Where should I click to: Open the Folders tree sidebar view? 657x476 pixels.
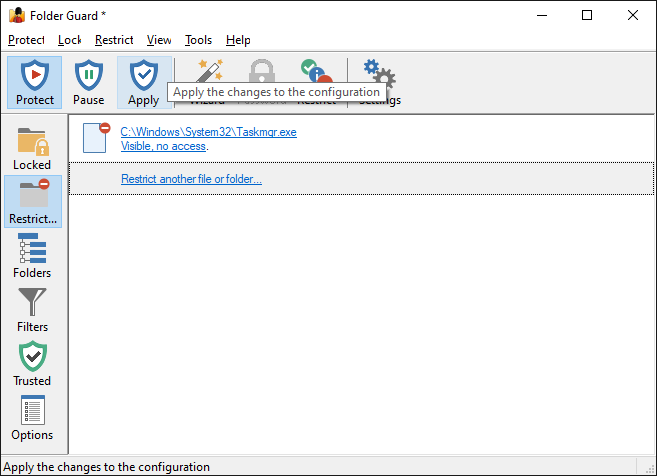coord(32,256)
